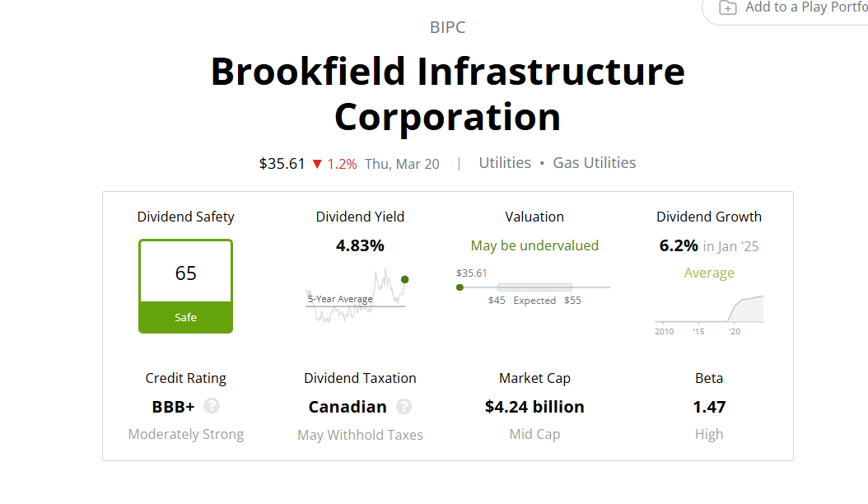
Task: Click the $4.24 billion market cap value
Action: [534, 407]
